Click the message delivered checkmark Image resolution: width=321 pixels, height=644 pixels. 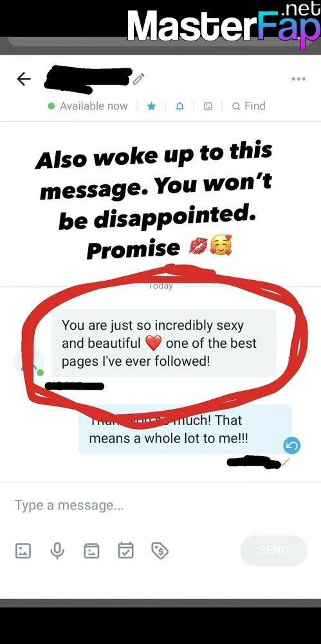click(286, 462)
